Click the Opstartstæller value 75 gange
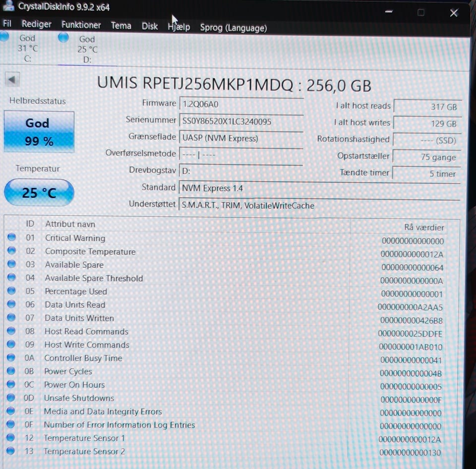The image size is (476, 469). click(x=427, y=157)
